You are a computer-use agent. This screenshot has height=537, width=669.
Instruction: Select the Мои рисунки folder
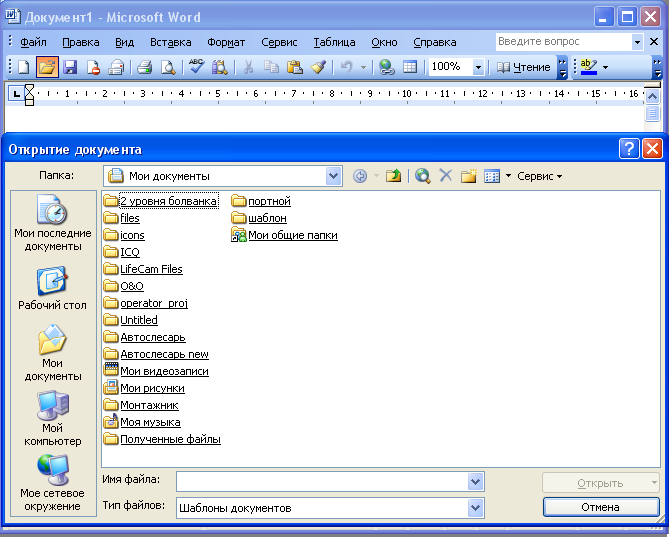[x=145, y=388]
